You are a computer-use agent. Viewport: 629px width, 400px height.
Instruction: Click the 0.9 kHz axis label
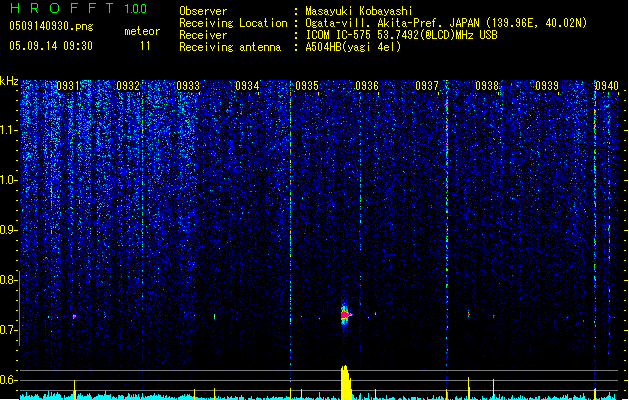(x=9, y=230)
